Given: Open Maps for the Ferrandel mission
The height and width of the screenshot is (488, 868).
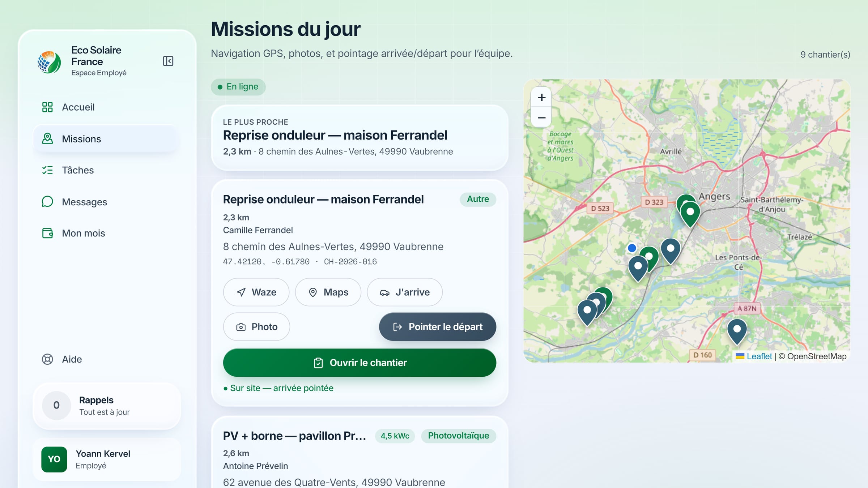Looking at the screenshot, I should pyautogui.click(x=328, y=292).
